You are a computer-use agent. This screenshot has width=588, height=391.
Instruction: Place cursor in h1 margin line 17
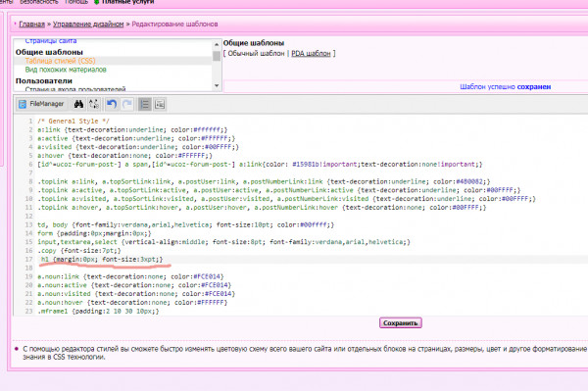click(102, 259)
